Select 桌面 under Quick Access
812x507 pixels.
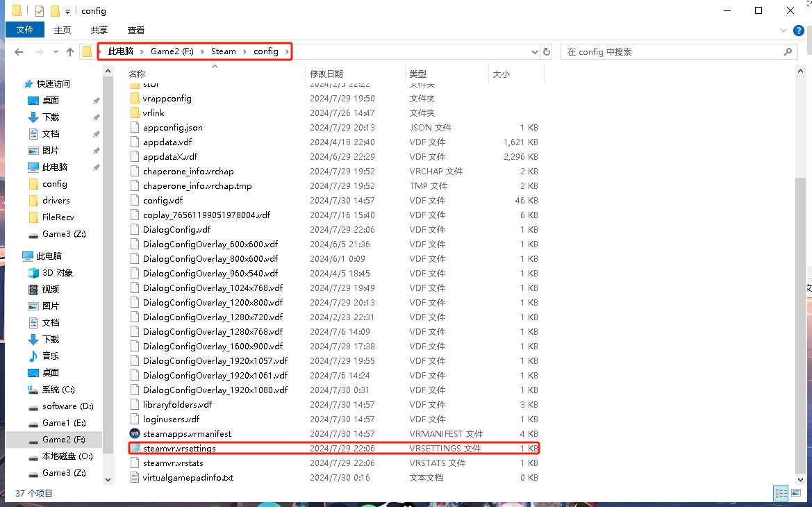pos(51,101)
